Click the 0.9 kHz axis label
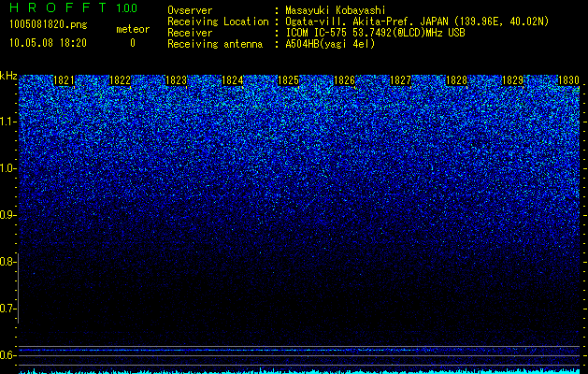The width and height of the screenshot is (588, 374). pos(6,215)
